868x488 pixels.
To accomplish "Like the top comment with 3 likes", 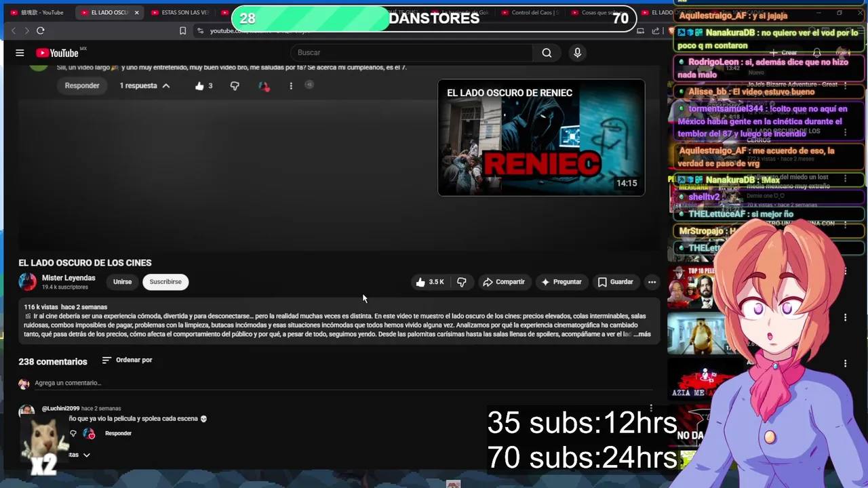I will pos(199,86).
